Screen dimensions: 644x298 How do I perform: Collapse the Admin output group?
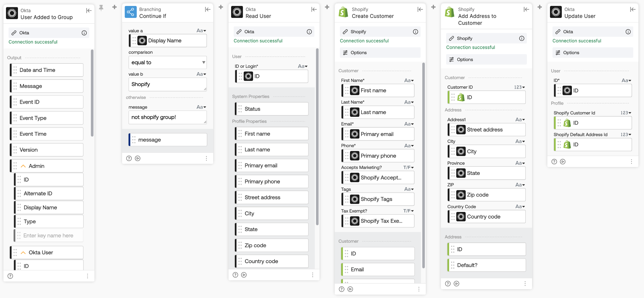coord(23,166)
